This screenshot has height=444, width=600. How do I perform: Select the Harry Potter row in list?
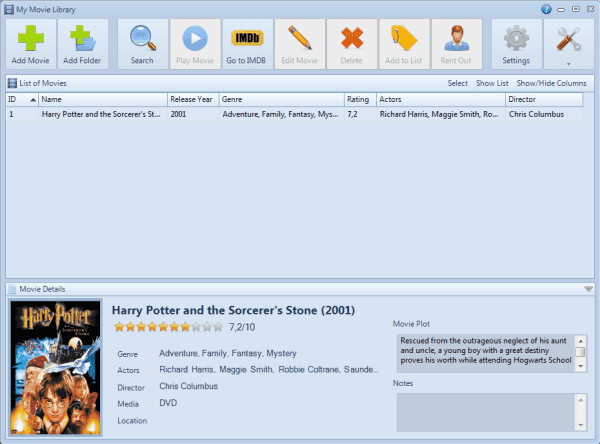[x=294, y=114]
